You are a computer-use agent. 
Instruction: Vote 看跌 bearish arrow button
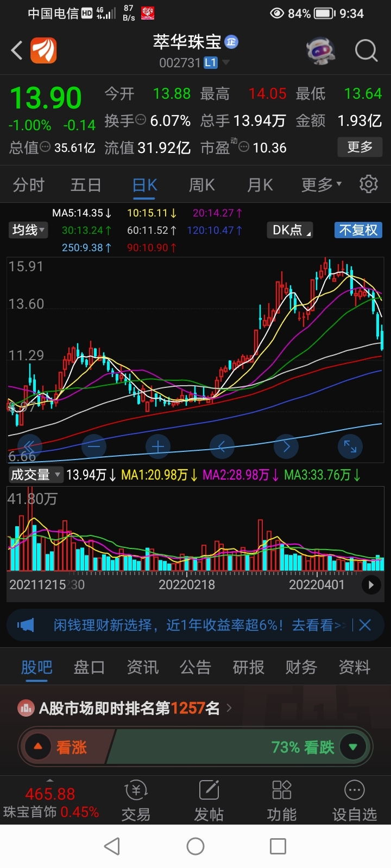tap(353, 747)
